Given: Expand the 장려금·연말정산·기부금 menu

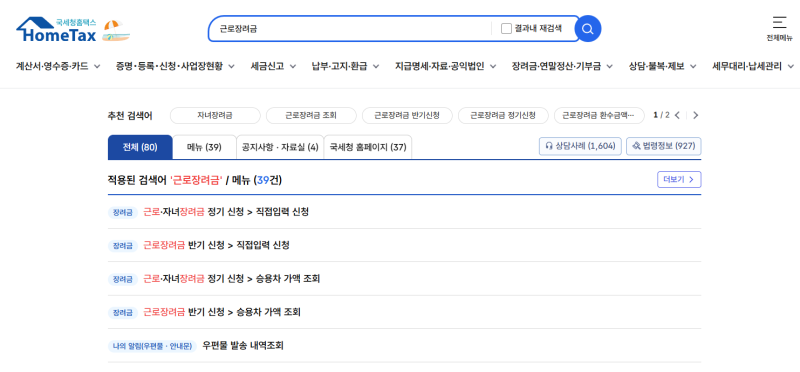Looking at the screenshot, I should coord(562,66).
